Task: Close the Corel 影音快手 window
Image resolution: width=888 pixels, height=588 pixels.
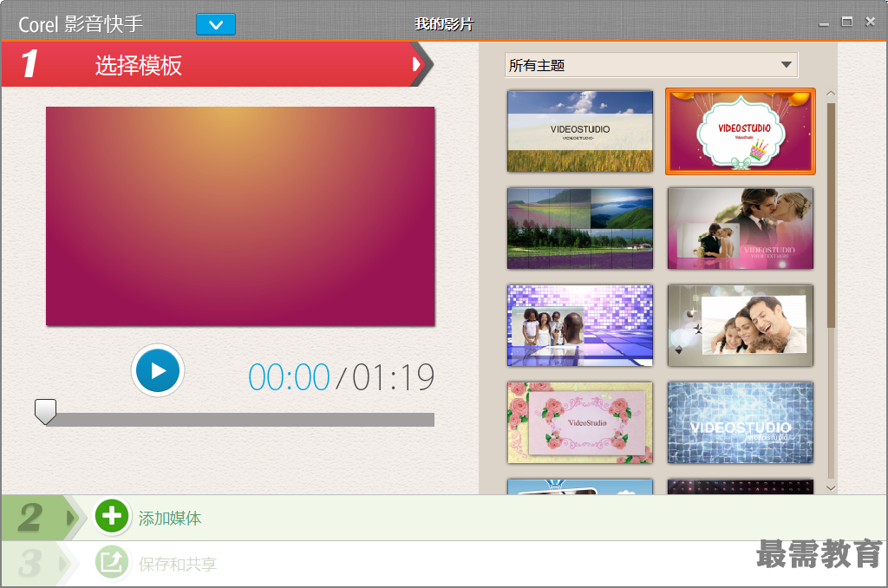Action: click(871, 22)
